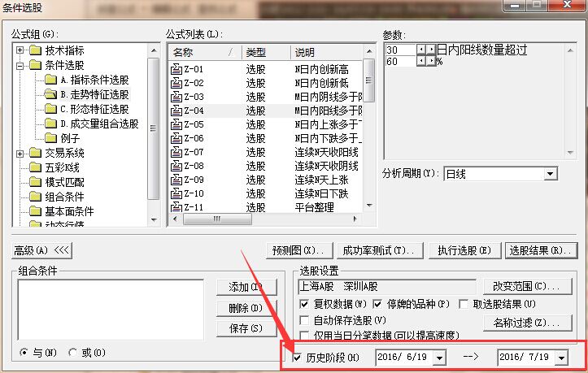Click the Z-09 formula icon
The width and height of the screenshot is (588, 373).
pyautogui.click(x=176, y=180)
